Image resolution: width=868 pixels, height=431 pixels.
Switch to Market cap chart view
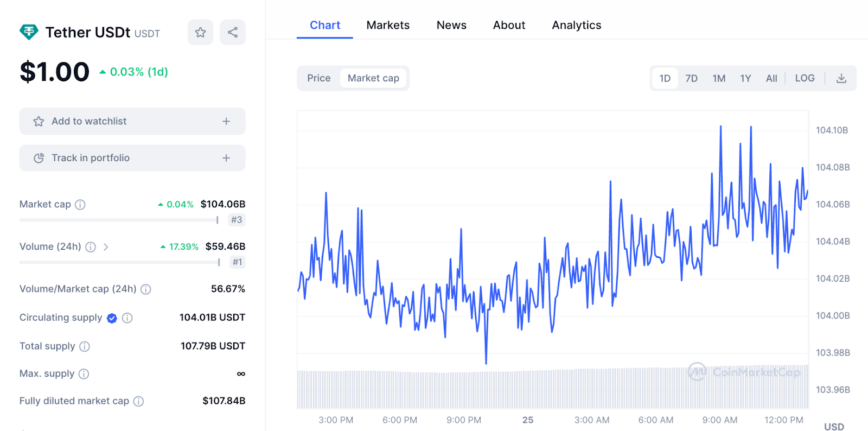(x=373, y=78)
